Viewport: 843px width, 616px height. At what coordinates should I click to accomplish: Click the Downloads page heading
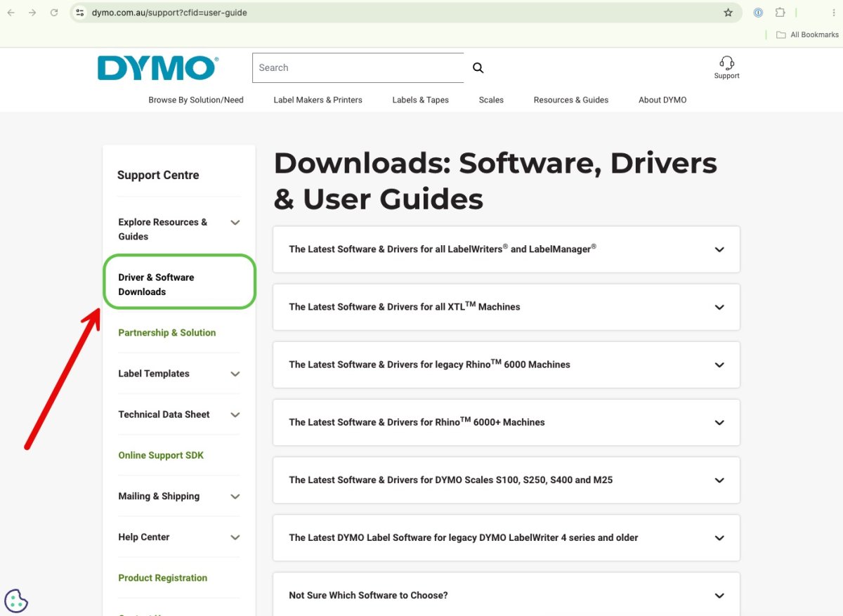(495, 181)
